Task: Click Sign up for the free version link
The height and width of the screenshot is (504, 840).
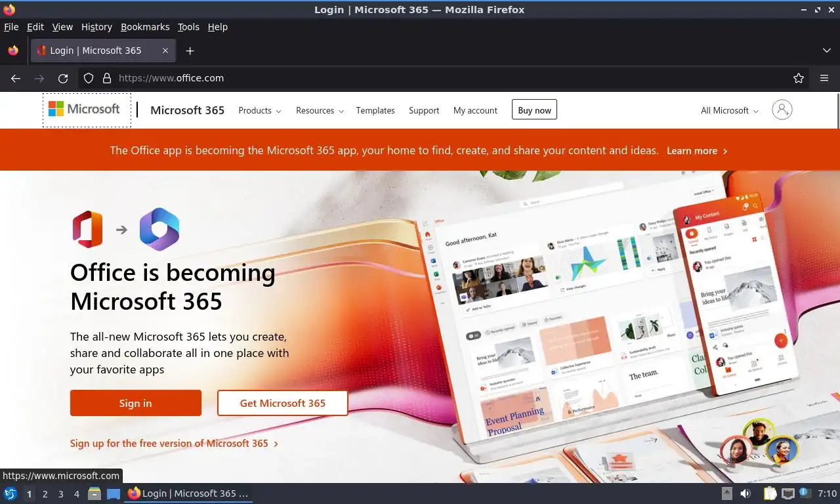Action: click(x=175, y=443)
